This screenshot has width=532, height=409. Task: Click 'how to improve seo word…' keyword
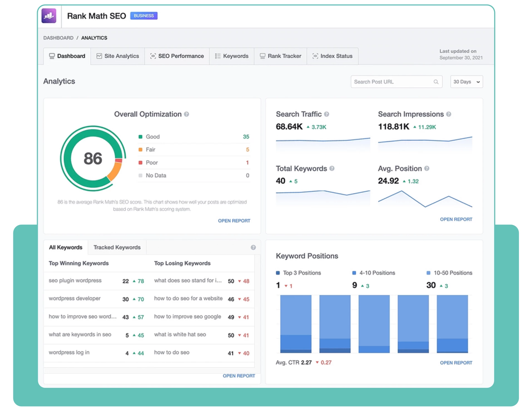(83, 317)
